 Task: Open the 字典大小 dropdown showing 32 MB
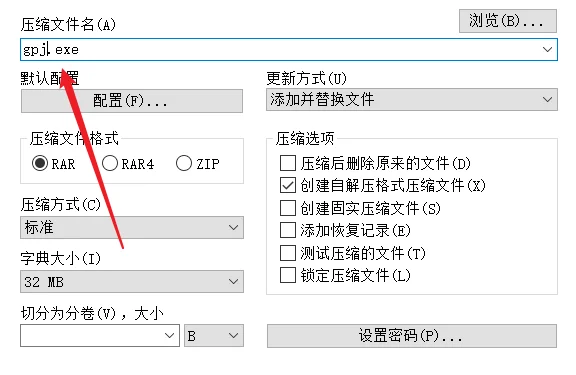132,282
